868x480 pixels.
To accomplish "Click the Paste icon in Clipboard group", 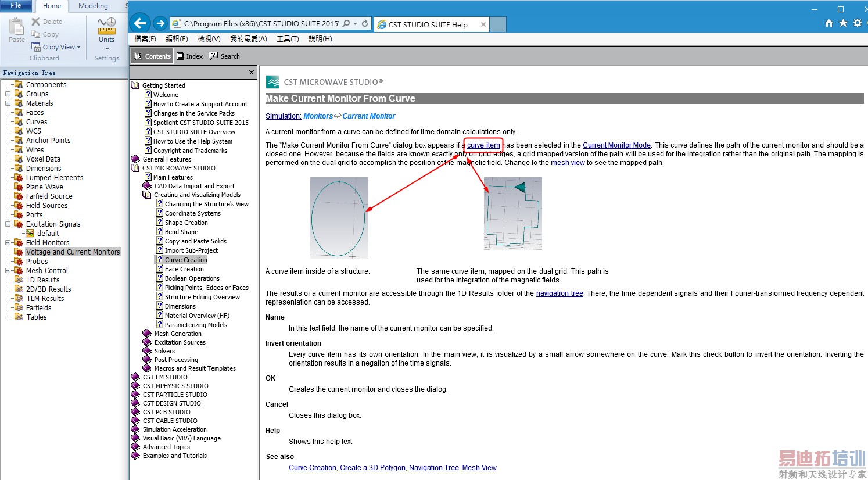I will pyautogui.click(x=16, y=26).
